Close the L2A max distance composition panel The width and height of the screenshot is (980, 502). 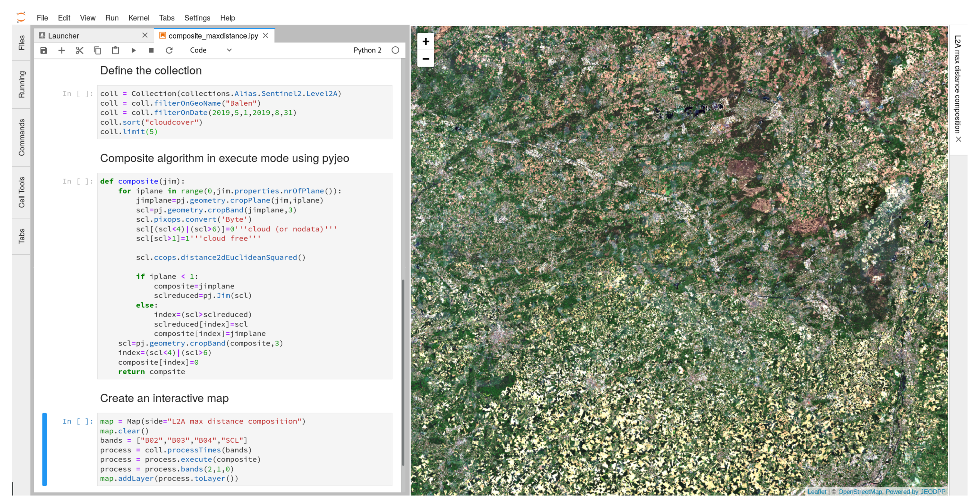pos(958,139)
